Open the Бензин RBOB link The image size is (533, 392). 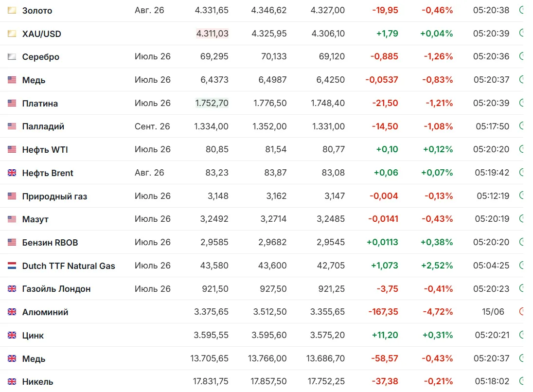coord(50,242)
